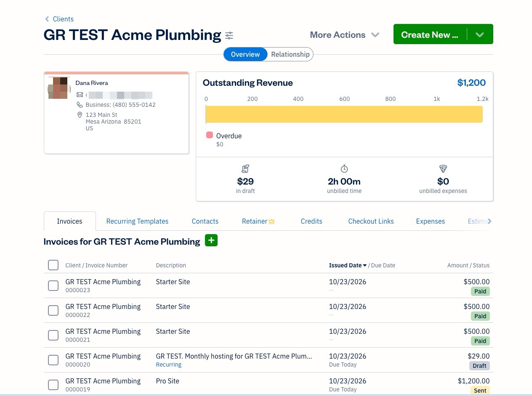
Task: Click Paid badge on invoice 0000023
Action: click(480, 291)
